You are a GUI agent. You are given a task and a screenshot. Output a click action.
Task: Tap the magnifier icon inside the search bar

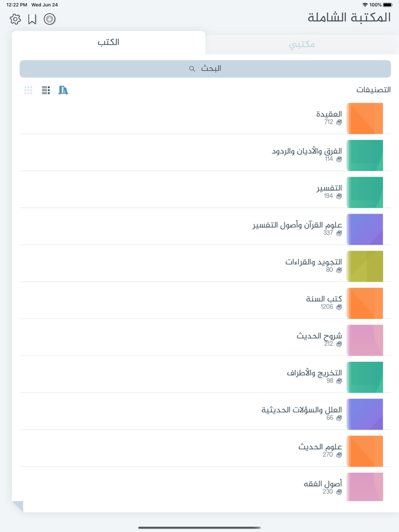pyautogui.click(x=192, y=68)
